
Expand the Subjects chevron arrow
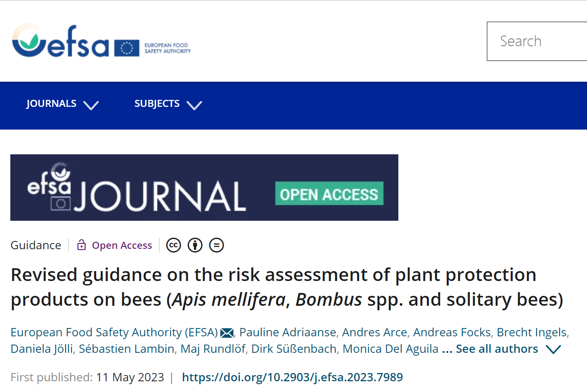click(x=194, y=105)
